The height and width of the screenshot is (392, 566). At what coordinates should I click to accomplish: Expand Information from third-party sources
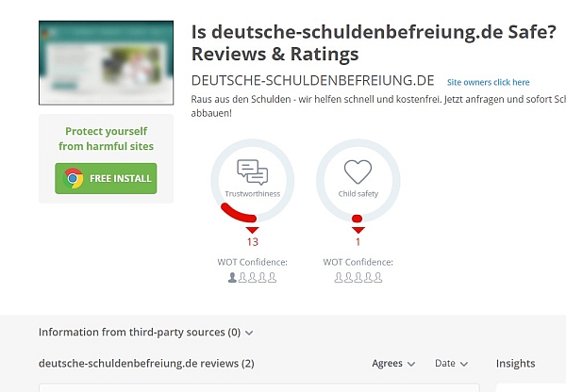click(146, 332)
